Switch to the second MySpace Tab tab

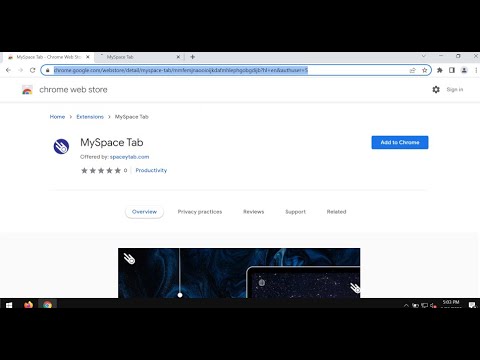point(139,57)
